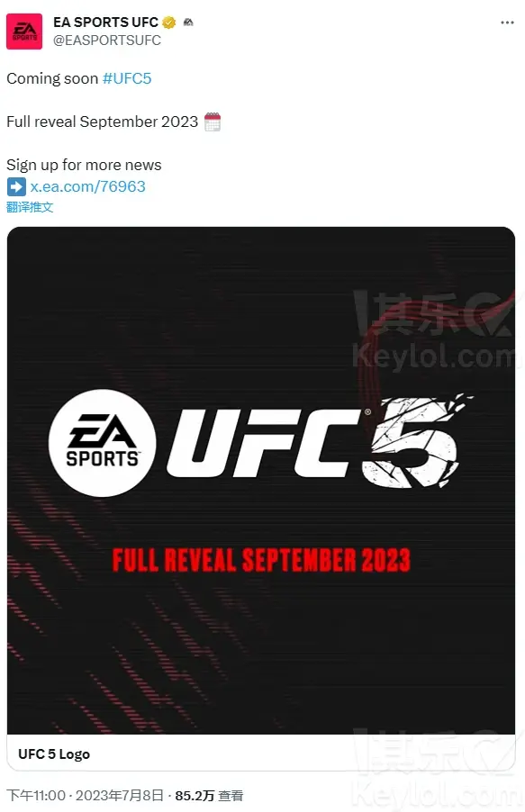Viewport: 525px width, 812px height.
Task: Click 翻译推文 to translate the tweet
Action: [x=30, y=207]
